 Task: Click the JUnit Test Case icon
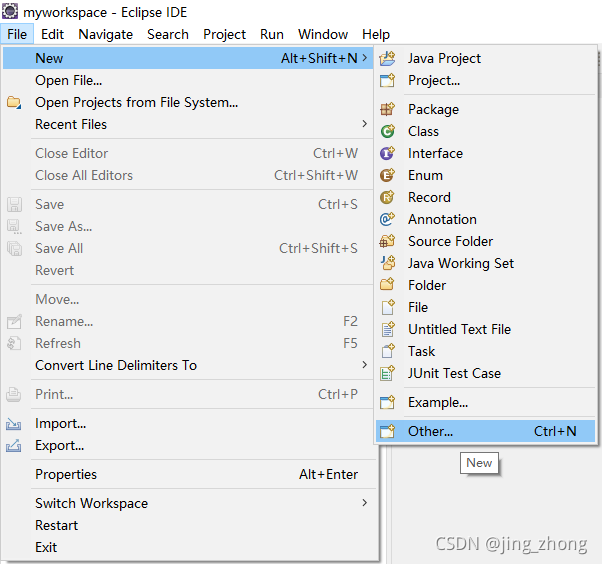[387, 373]
